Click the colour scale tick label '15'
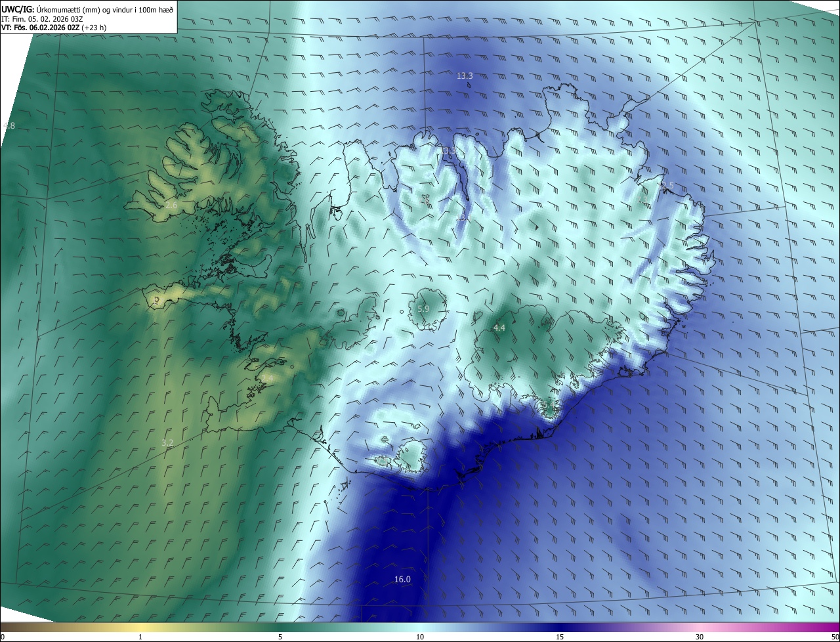Image resolution: width=840 pixels, height=642 pixels. pos(560,637)
